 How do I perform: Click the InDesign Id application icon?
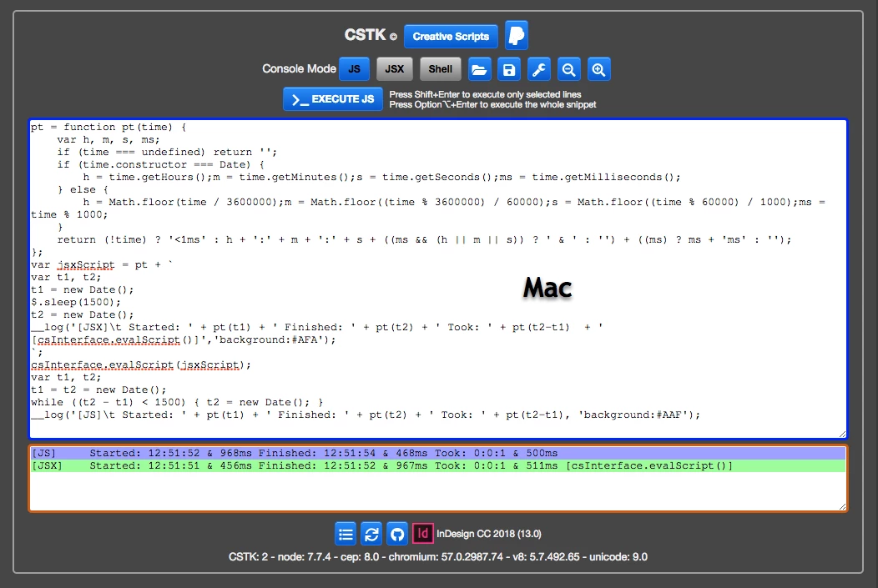[x=423, y=533]
